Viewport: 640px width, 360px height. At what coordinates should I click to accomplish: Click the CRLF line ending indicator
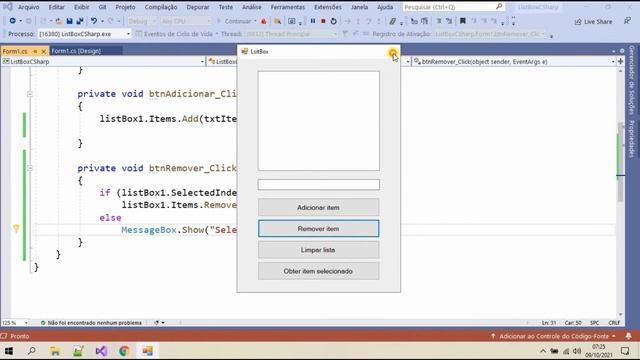pyautogui.click(x=614, y=322)
